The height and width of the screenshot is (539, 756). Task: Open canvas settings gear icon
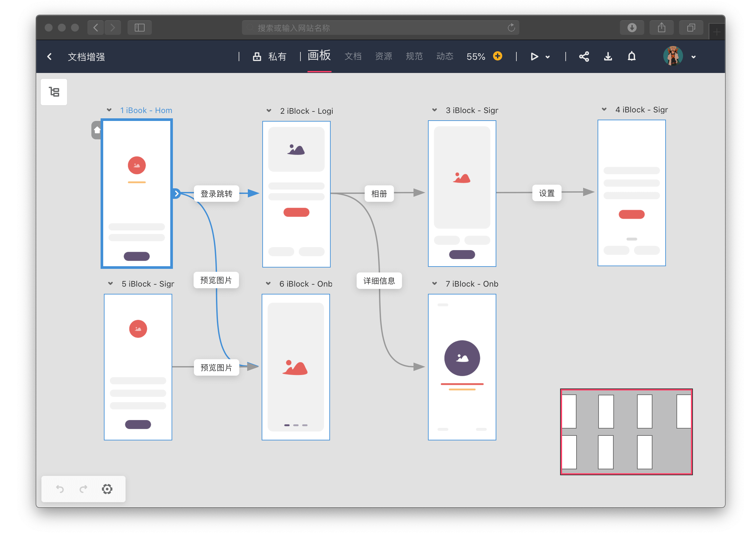click(x=107, y=489)
